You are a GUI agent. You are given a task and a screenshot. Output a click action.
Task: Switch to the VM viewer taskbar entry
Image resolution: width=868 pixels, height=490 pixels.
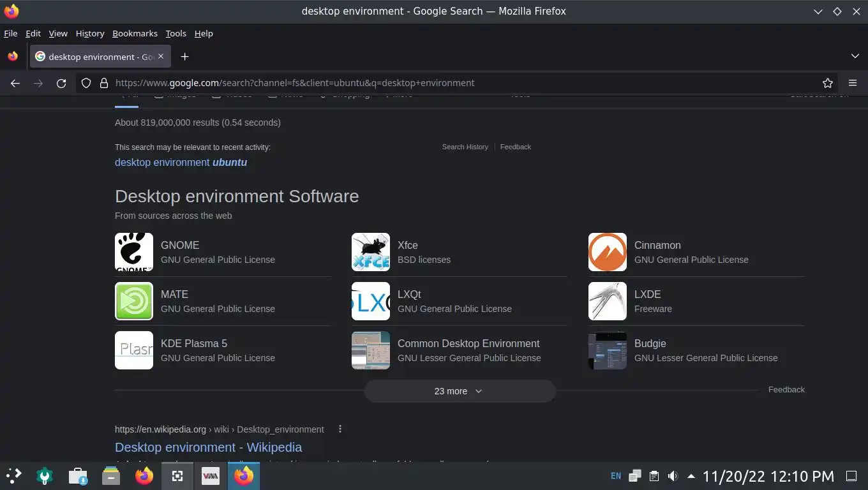(x=211, y=476)
